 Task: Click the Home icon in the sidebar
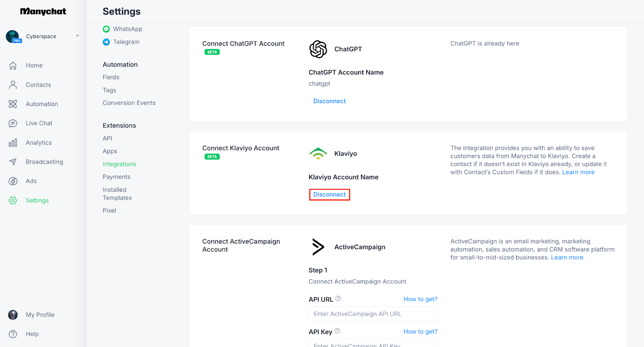(x=13, y=66)
